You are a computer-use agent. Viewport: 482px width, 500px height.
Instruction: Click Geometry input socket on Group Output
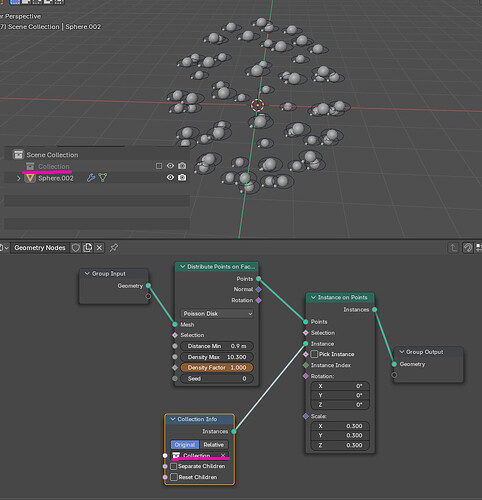pyautogui.click(x=394, y=364)
